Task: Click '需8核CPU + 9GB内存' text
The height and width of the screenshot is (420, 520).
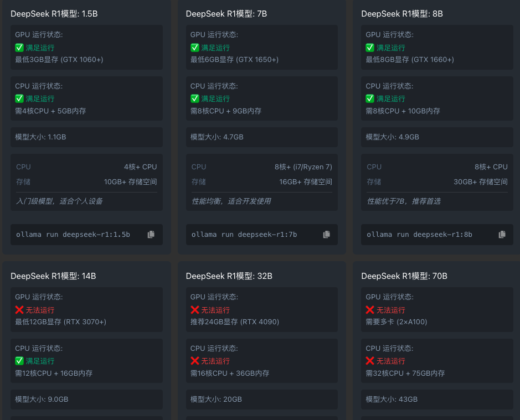Action: pos(226,111)
